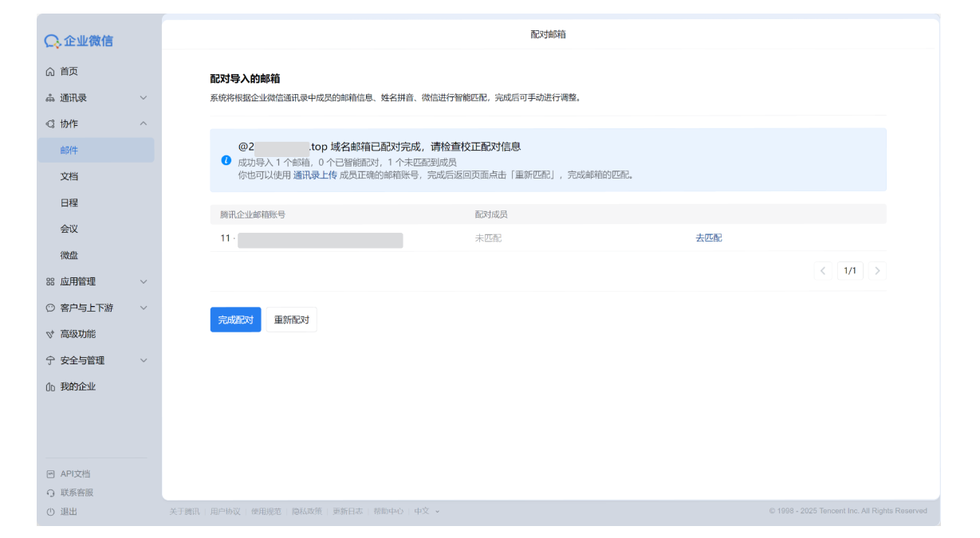Click the 我的企业 icon
The width and height of the screenshot is (980, 538).
(x=50, y=387)
